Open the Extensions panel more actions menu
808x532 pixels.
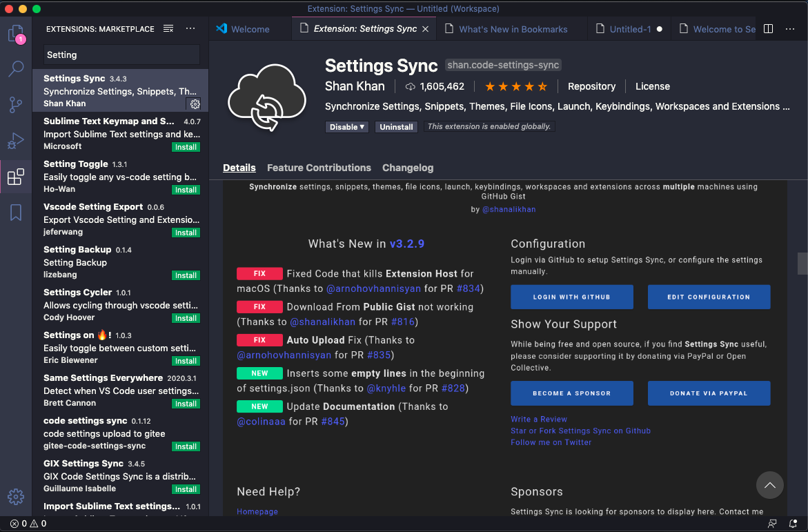click(x=190, y=28)
